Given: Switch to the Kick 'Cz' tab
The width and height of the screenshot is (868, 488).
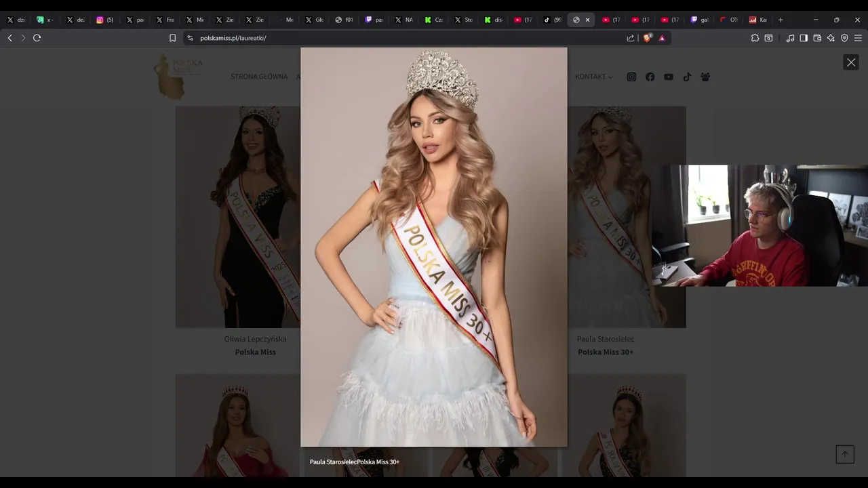Looking at the screenshot, I should tap(434, 20).
